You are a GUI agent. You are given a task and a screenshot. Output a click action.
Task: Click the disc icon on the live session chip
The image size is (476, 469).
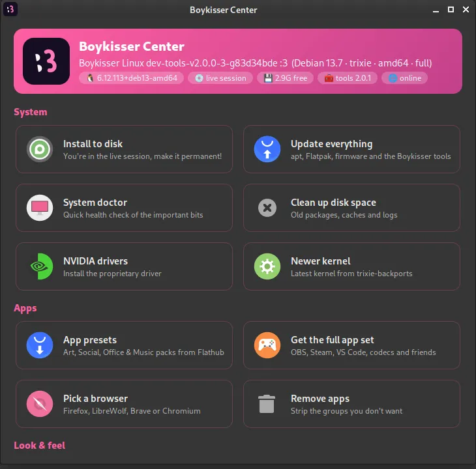[199, 78]
